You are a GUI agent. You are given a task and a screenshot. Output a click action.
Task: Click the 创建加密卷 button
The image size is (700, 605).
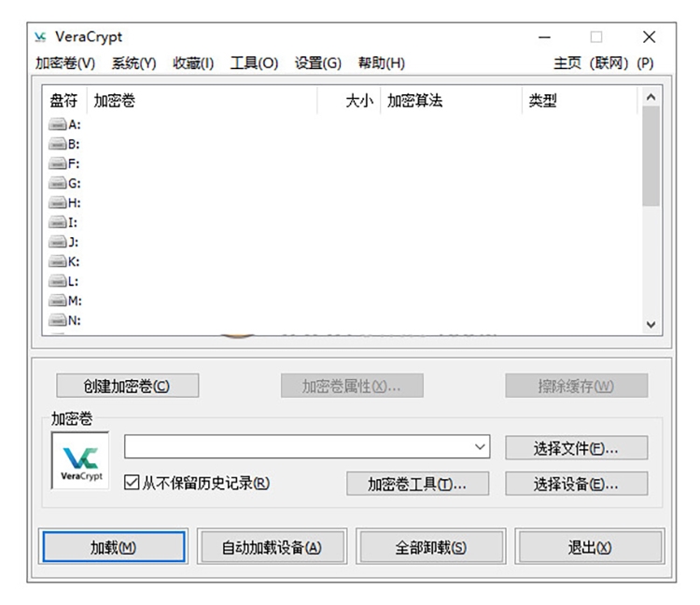(x=128, y=386)
